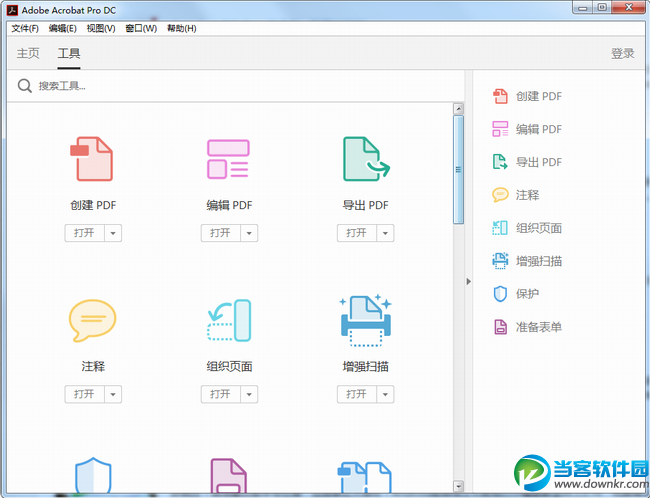Click sidebar 导出 PDF icon
The height and width of the screenshot is (498, 650).
500,162
